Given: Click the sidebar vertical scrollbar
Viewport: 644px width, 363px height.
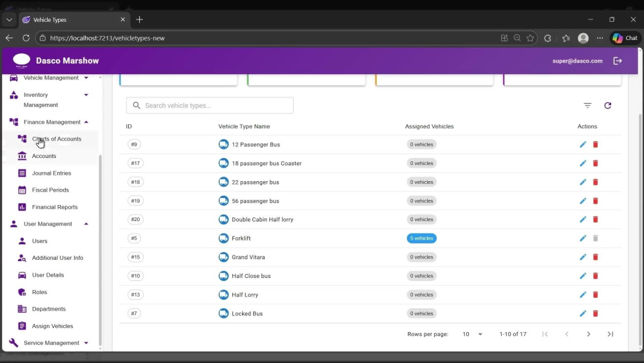Looking at the screenshot, I should [100, 251].
